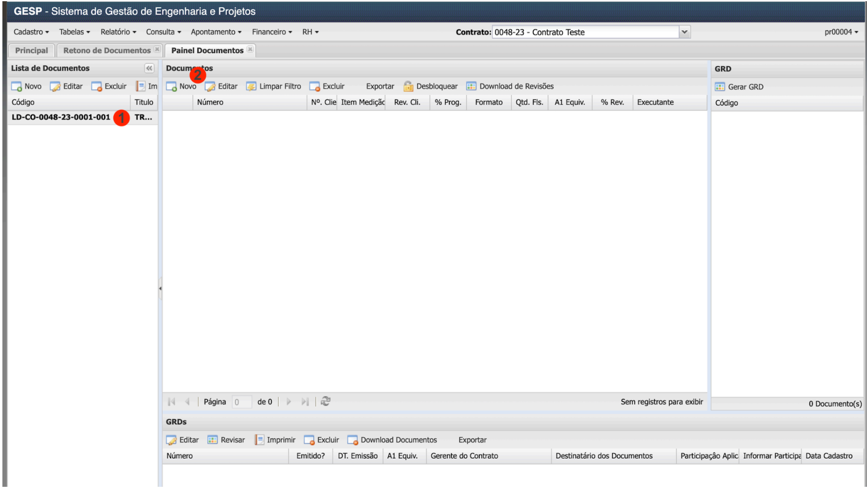Viewport: 868px width, 490px height.
Task: Click Novo icon in Lista de Documentos
Action: (17, 86)
